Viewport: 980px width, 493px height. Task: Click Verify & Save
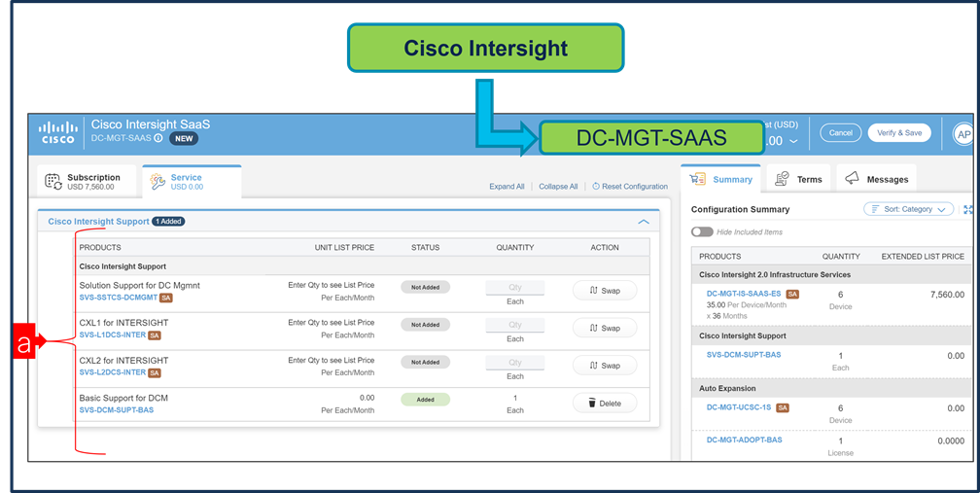[899, 133]
